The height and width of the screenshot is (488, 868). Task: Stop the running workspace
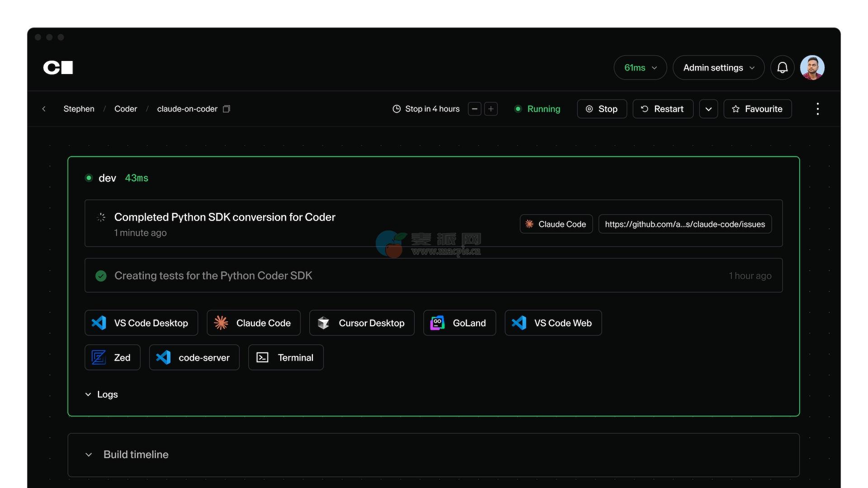602,109
